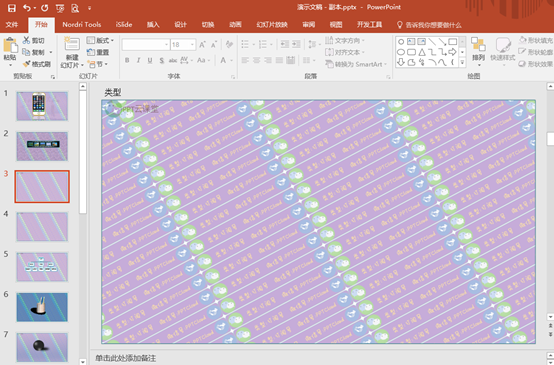Open print preview from the quick access toolbar
This screenshot has width=554, height=365.
point(75,8)
